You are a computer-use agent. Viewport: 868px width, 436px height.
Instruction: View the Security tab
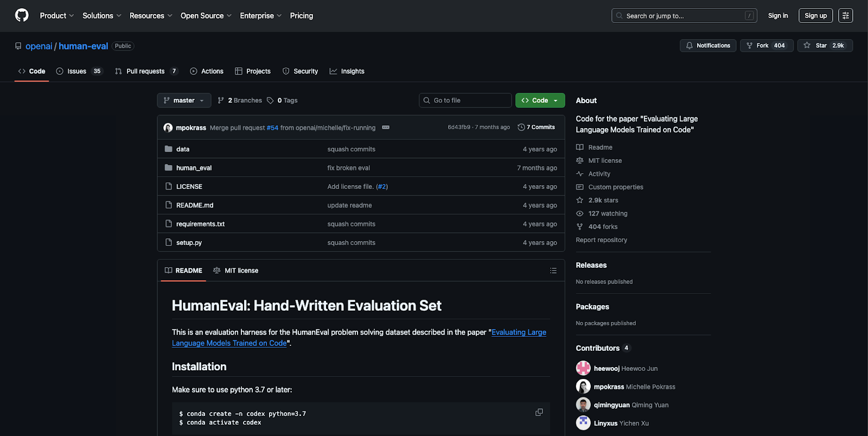tap(301, 71)
